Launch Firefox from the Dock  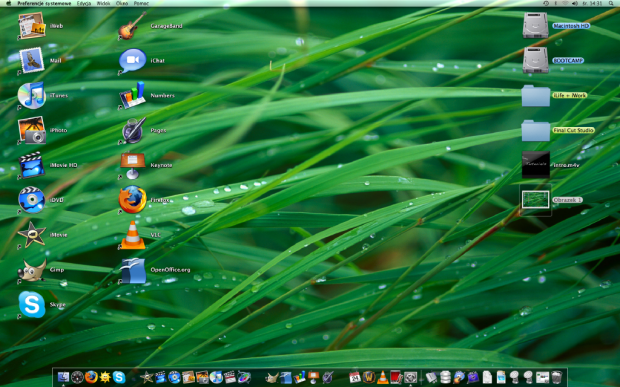coord(91,377)
